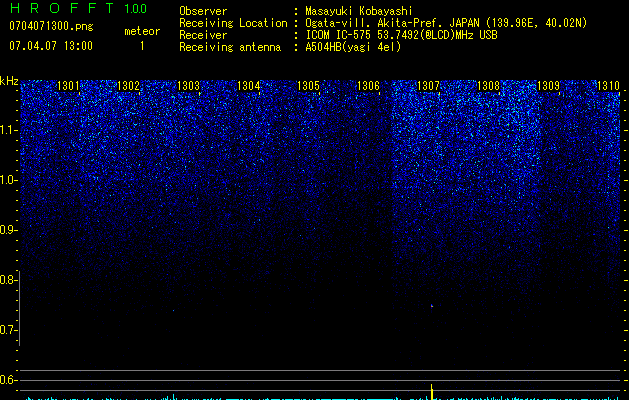The image size is (629, 400).
Task: Click the 1303 time marker
Action: [x=188, y=86]
